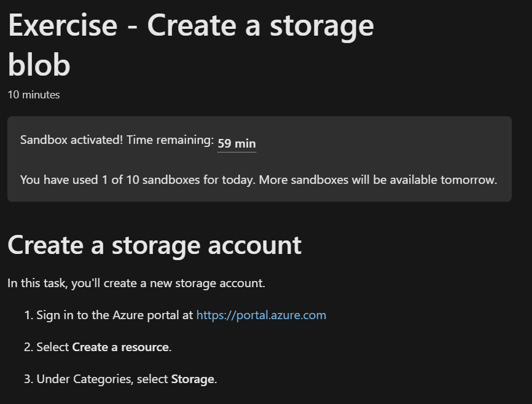
Task: Click the 59 min remaining timer
Action: 237,144
